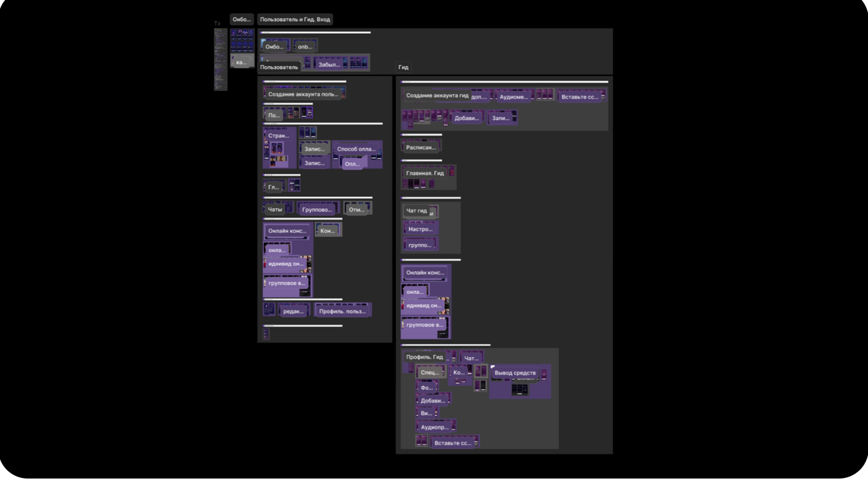Click the "Кон..." frame label
Viewport: 868px width, 481px height.
[x=328, y=231]
